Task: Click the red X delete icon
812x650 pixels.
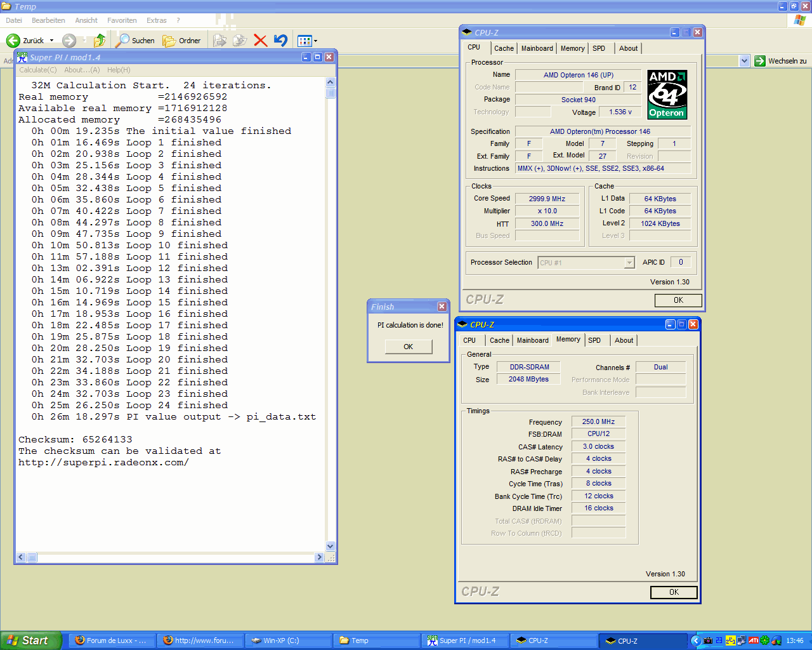Action: [x=260, y=41]
